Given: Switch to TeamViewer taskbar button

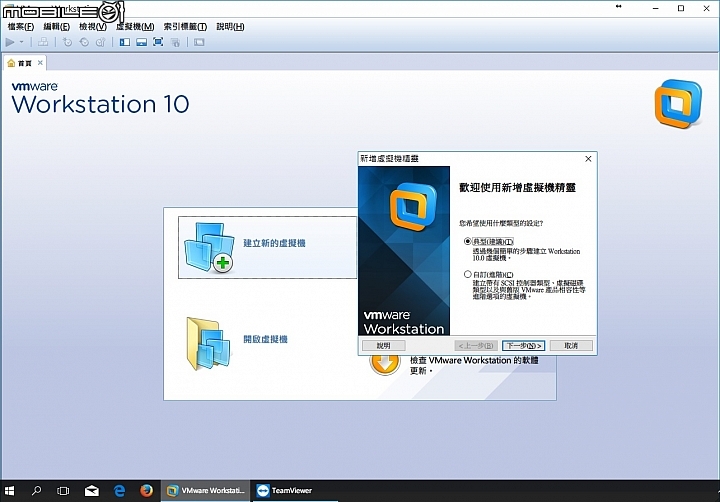Looking at the screenshot, I should [x=295, y=491].
